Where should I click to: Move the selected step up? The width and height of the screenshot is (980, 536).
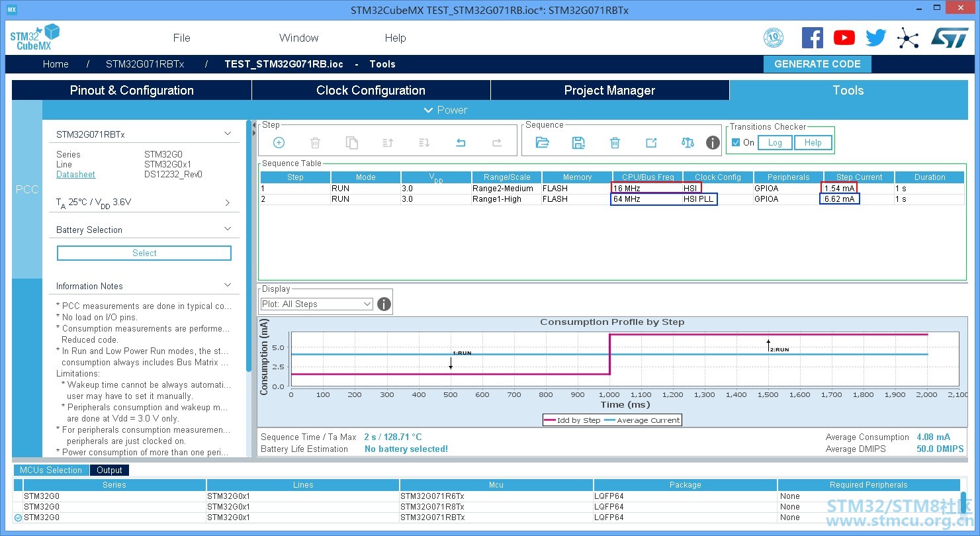[388, 142]
